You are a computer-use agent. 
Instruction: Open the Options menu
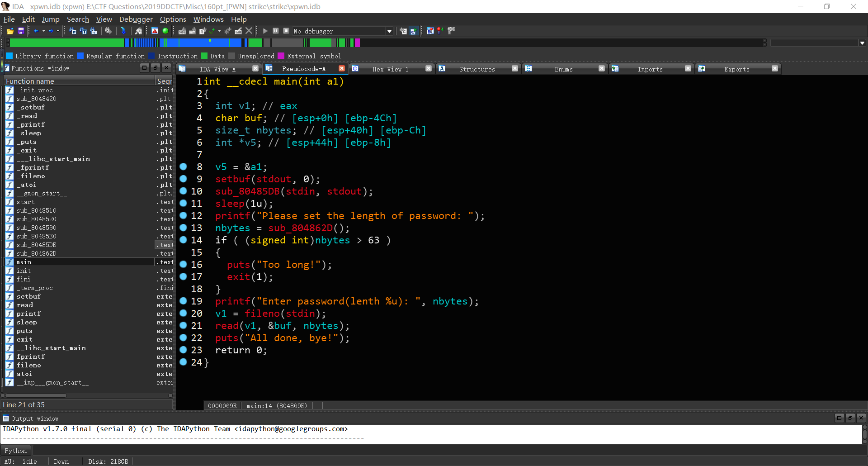coord(173,19)
